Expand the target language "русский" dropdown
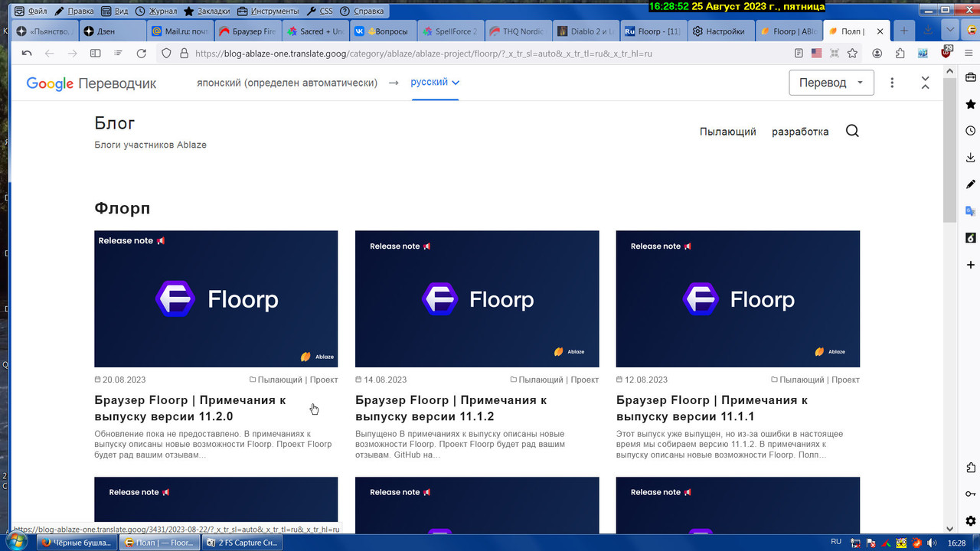980x551 pixels. pos(435,82)
